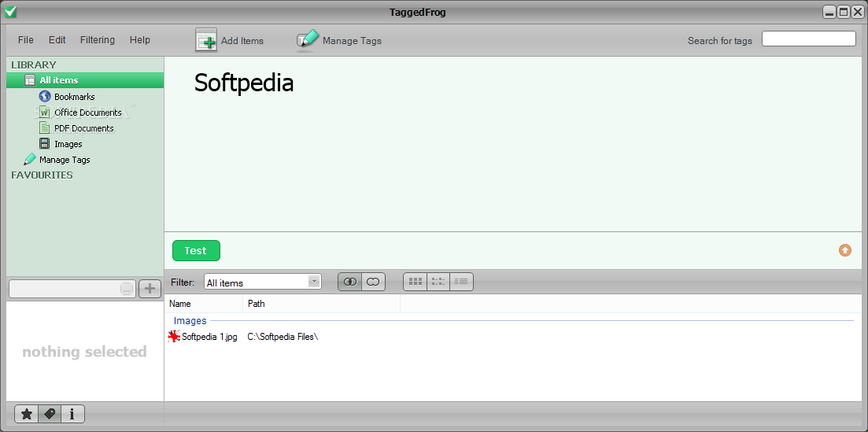
Task: Select Bookmarks in the library tree
Action: [x=75, y=96]
